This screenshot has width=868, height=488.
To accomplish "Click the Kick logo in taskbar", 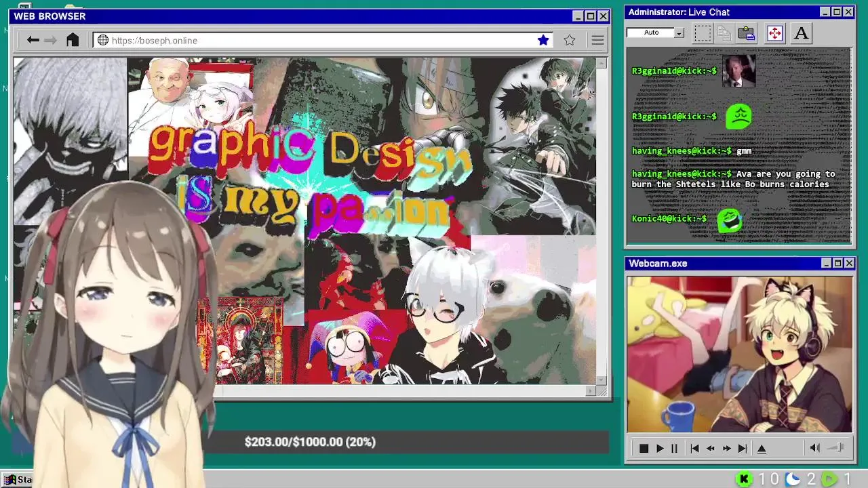I will pos(744,480).
